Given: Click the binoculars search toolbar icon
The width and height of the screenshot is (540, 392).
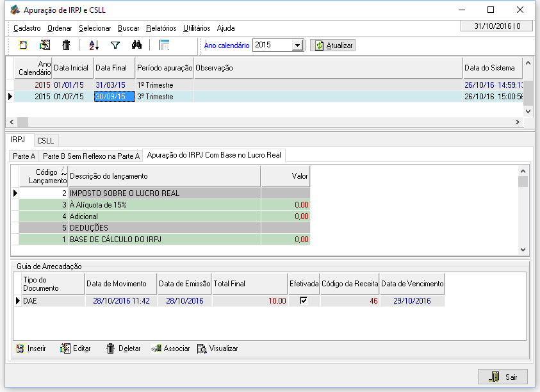Looking at the screenshot, I should pos(136,45).
